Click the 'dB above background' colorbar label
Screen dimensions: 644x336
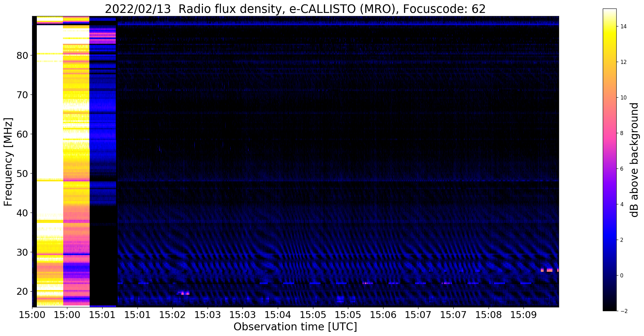634,160
